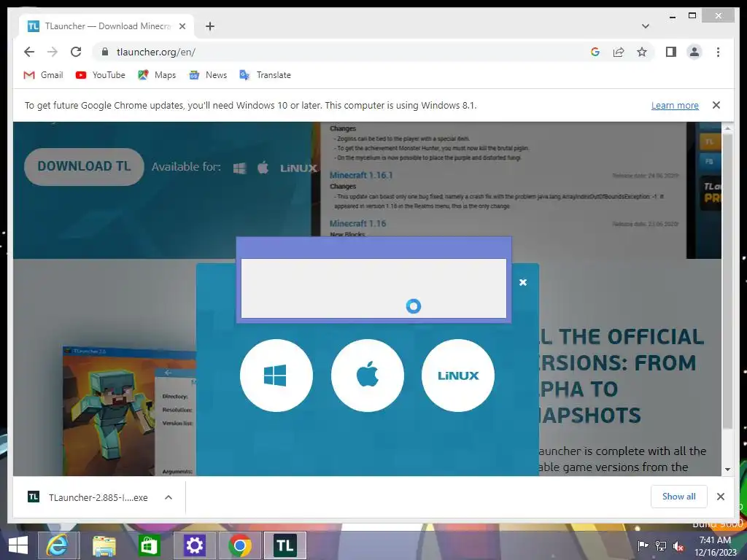Screen dimensions: 747x560
Task: Launch Internet Explorer from taskbar
Action: pyautogui.click(x=58, y=545)
